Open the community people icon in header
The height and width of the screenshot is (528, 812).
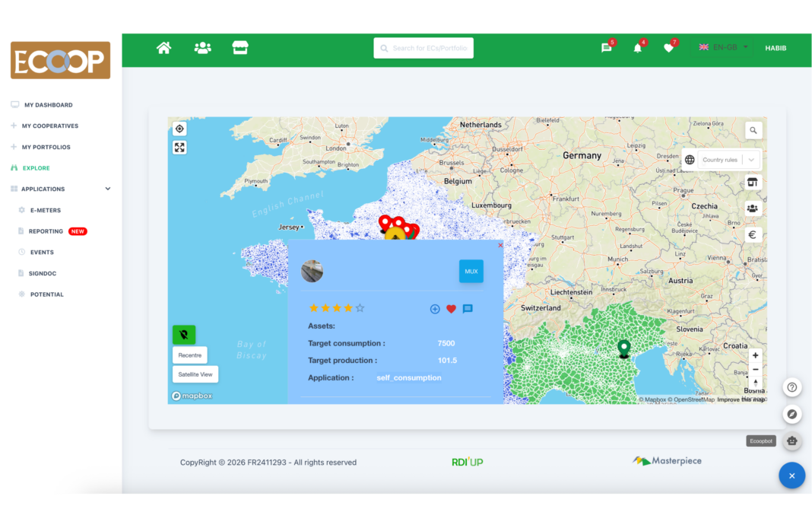click(202, 48)
